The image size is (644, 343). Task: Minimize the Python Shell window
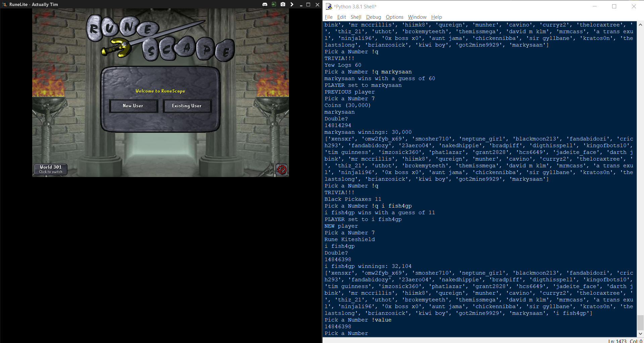point(595,6)
